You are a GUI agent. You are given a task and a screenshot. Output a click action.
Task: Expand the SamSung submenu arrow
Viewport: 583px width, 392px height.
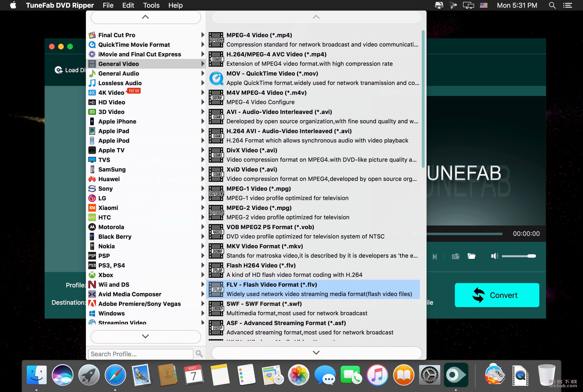coord(203,169)
